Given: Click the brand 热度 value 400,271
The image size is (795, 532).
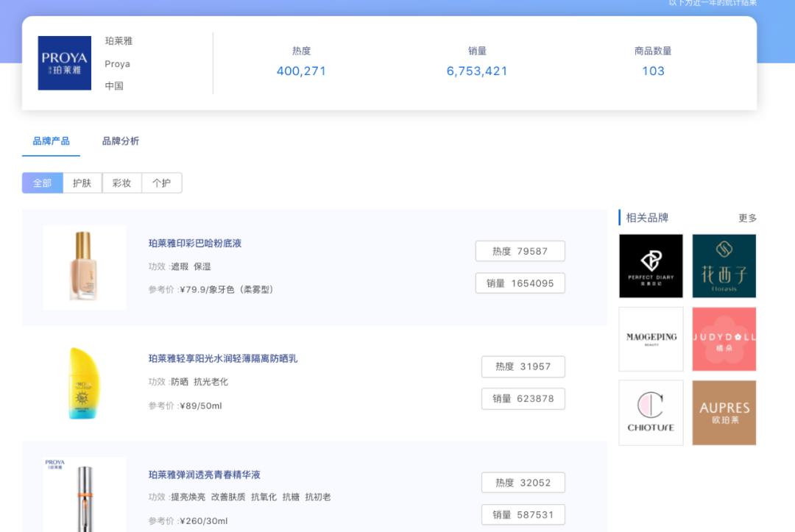Looking at the screenshot, I should 301,71.
